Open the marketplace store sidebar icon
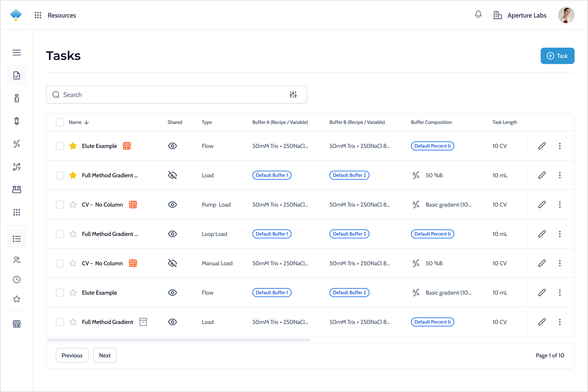This screenshot has width=588, height=392. pyautogui.click(x=17, y=324)
